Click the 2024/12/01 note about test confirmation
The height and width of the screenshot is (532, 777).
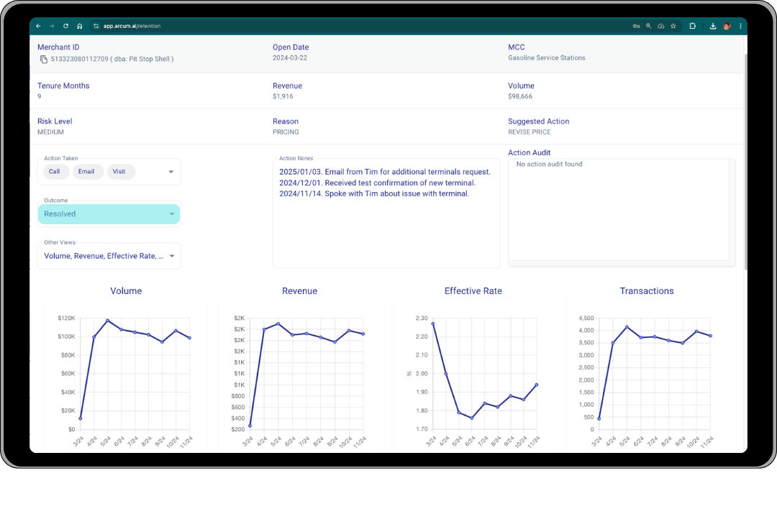click(x=377, y=183)
